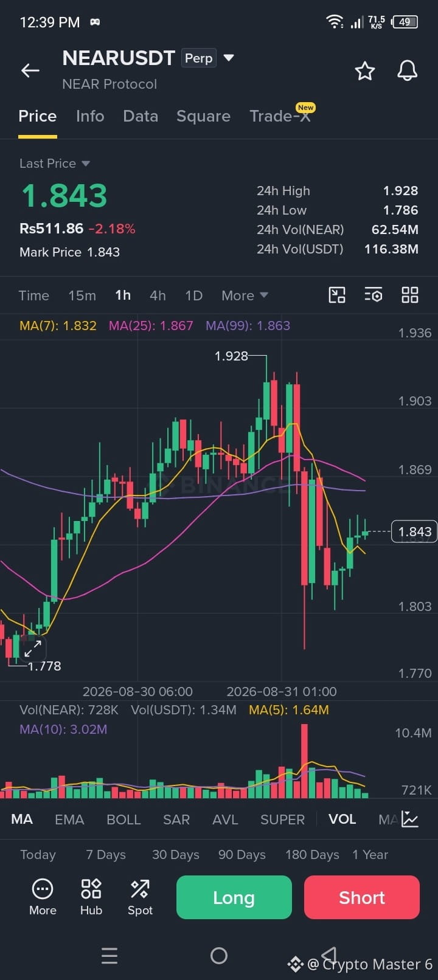
Task: Tap the Mark Price 1.843 text
Action: pyautogui.click(x=69, y=252)
